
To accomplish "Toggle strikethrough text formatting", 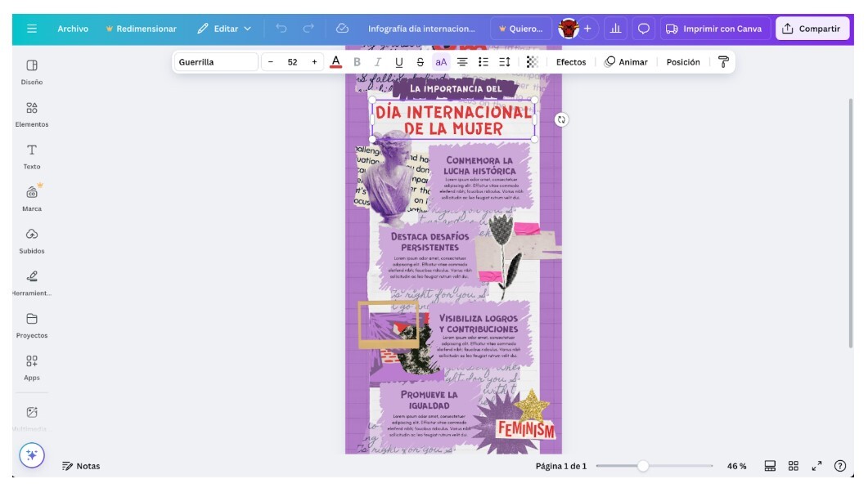I will (420, 62).
